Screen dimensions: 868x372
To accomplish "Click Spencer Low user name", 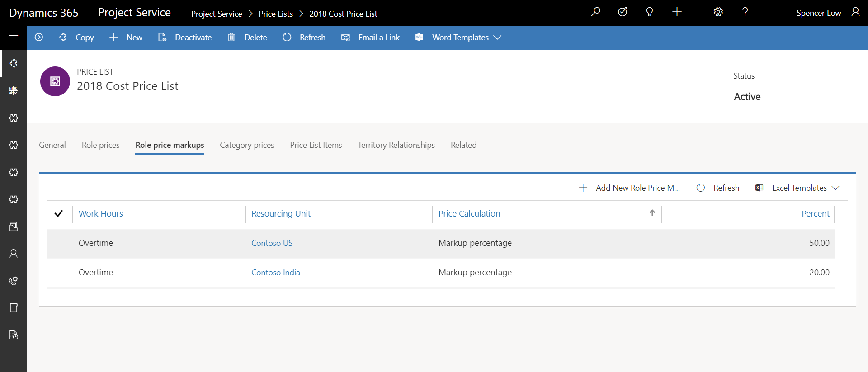I will coord(819,13).
